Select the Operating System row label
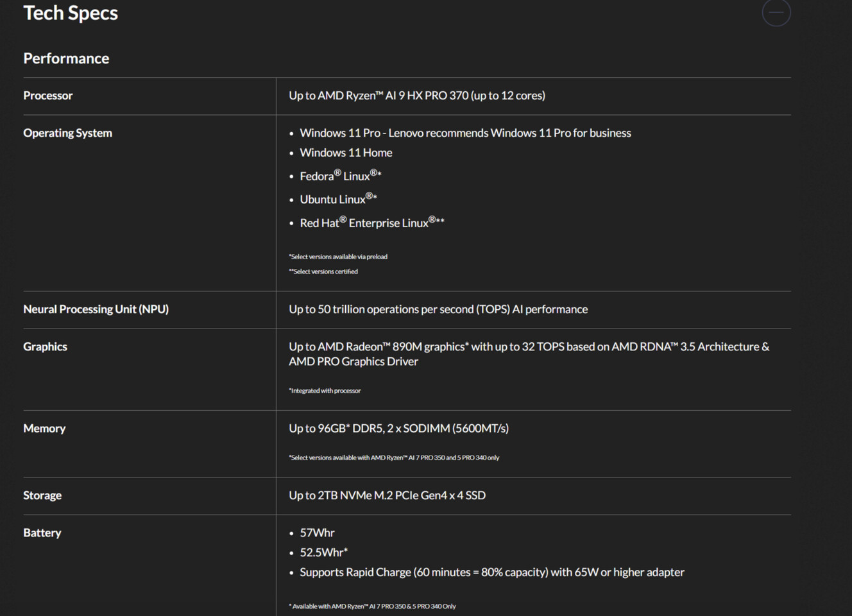Image resolution: width=852 pixels, height=616 pixels. click(x=67, y=133)
